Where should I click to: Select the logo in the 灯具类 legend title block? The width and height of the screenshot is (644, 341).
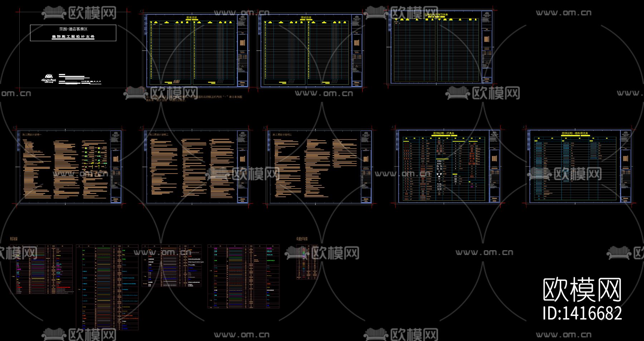point(494,134)
